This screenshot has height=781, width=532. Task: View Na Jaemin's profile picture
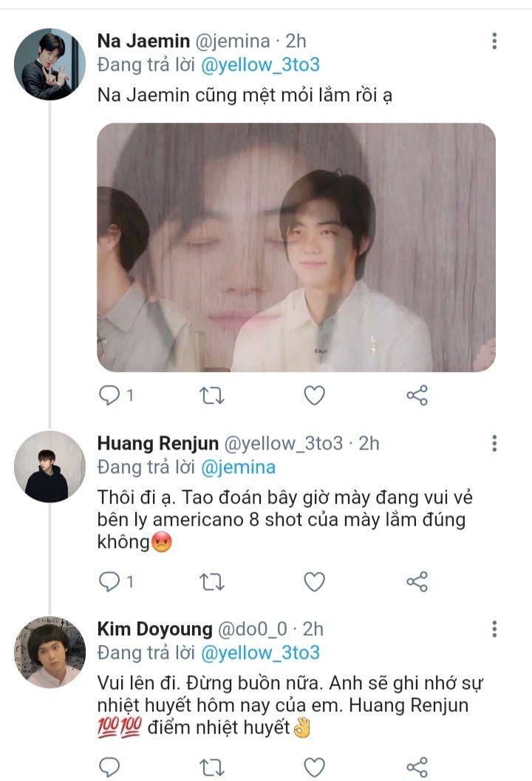pos(50,64)
